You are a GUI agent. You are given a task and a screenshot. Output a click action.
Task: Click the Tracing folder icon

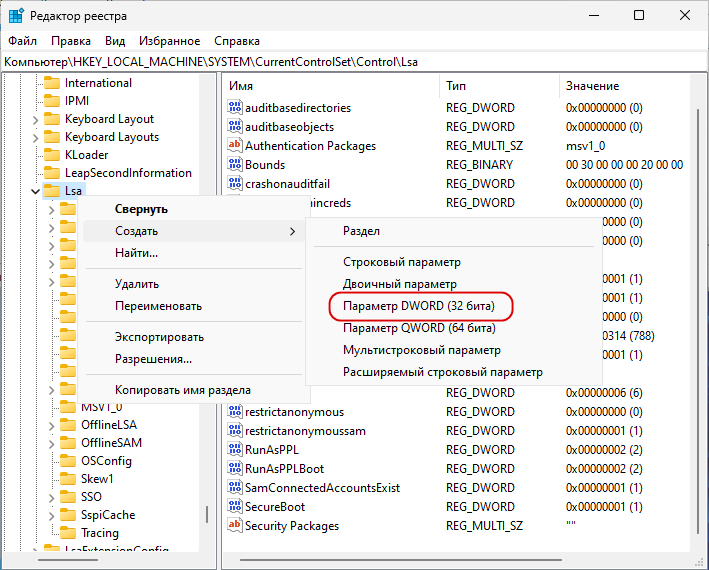pyautogui.click(x=68, y=533)
